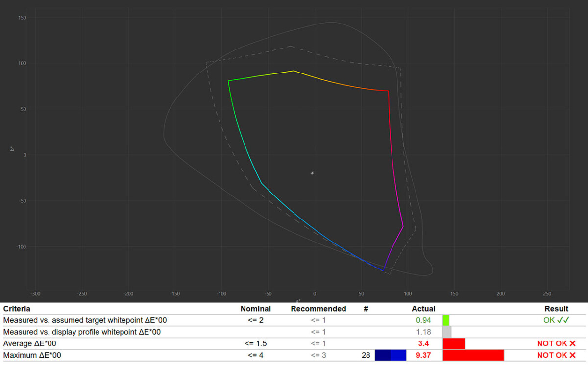Click the Criteria column header
The width and height of the screenshot is (588, 365).
(17, 309)
